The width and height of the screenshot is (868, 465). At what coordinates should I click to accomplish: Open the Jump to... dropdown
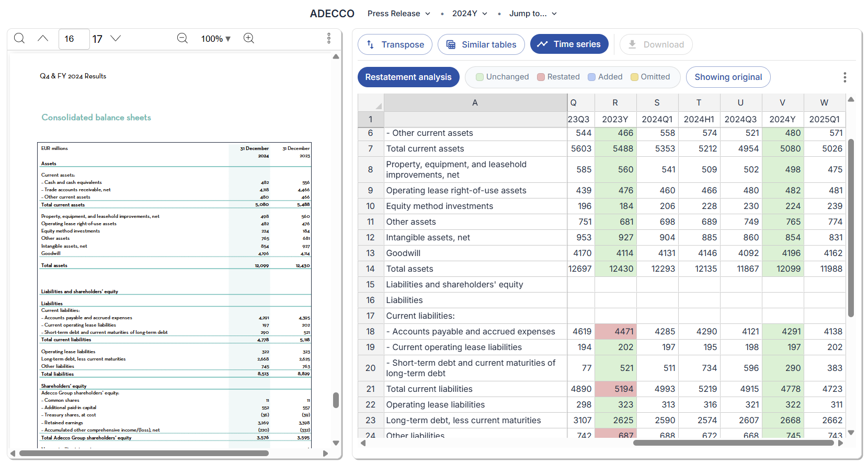[x=533, y=14]
